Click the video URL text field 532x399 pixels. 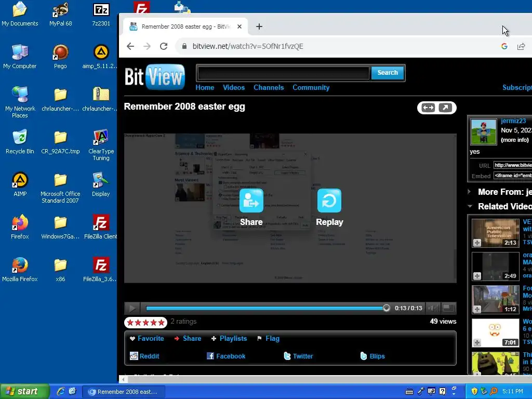point(513,165)
